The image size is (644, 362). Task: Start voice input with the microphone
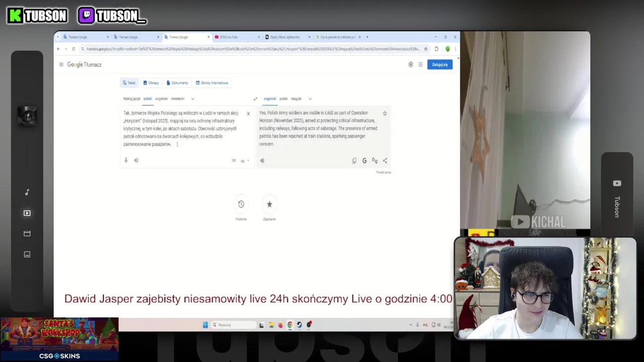(x=126, y=160)
